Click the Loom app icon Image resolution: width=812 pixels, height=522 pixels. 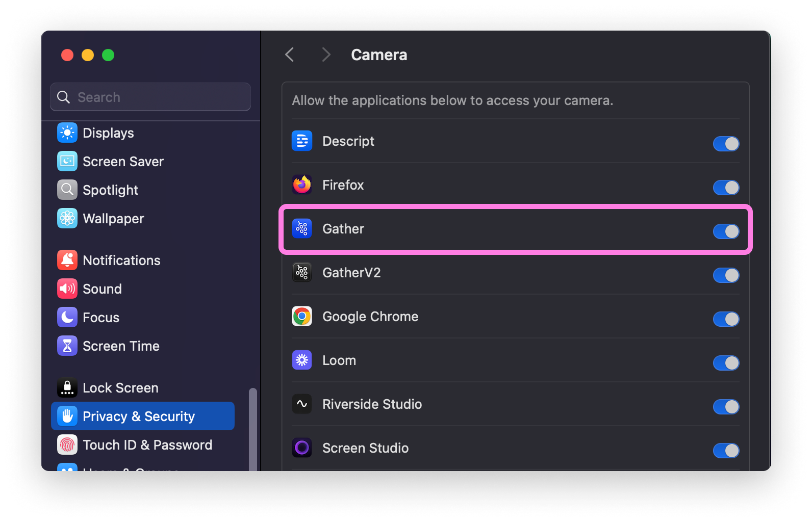click(x=301, y=360)
